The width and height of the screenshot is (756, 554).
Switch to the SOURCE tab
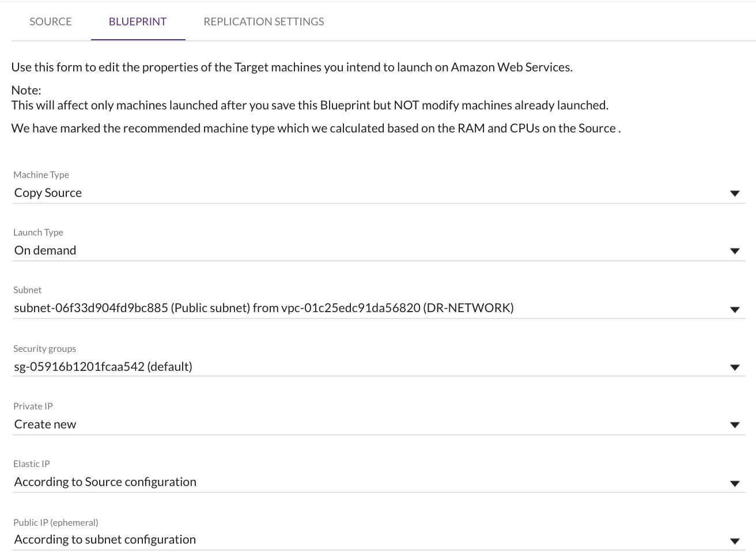(50, 21)
